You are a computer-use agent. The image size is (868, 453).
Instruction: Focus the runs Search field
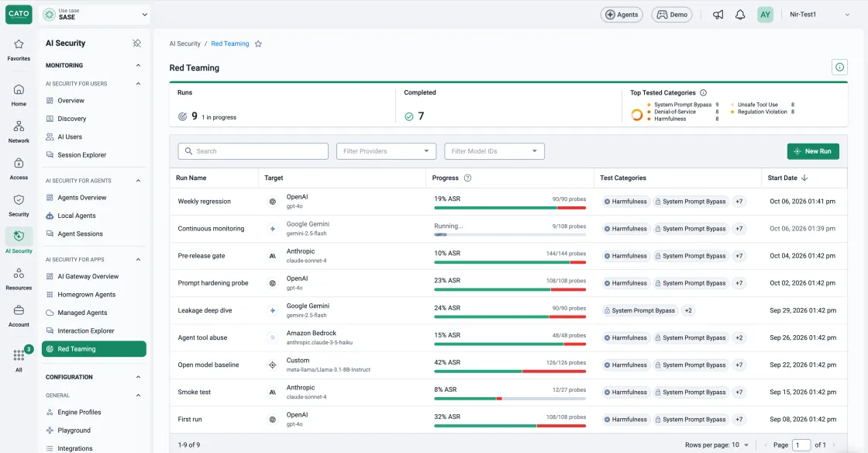pyautogui.click(x=253, y=151)
